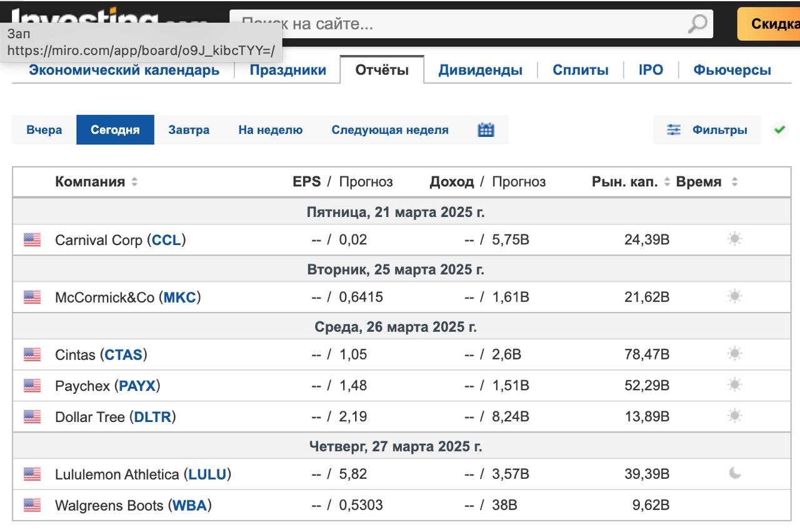The height and width of the screenshot is (532, 800).
Task: Click the Пятница, 21 марта 2025 date header
Action: click(396, 212)
